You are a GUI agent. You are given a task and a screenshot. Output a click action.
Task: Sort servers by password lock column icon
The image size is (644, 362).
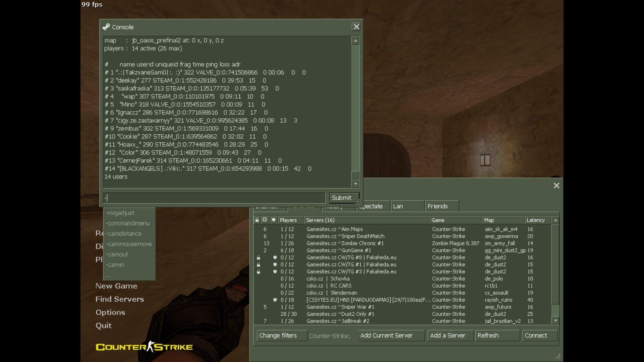point(257,220)
